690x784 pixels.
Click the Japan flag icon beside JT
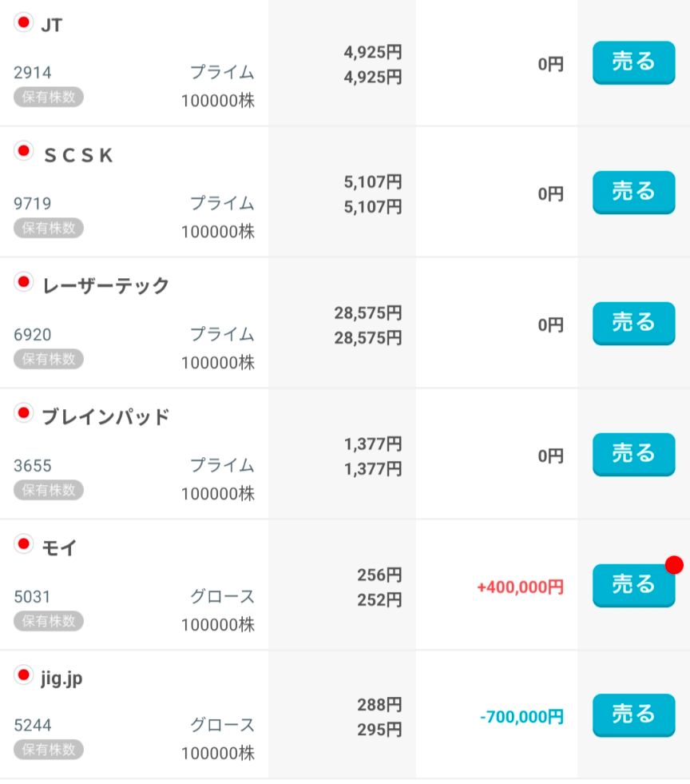click(23, 22)
